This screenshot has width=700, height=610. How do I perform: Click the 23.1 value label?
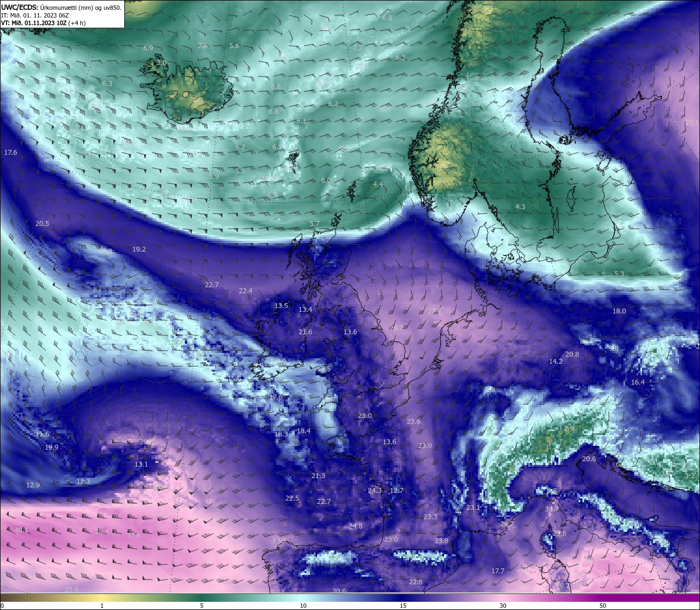pyautogui.click(x=473, y=508)
